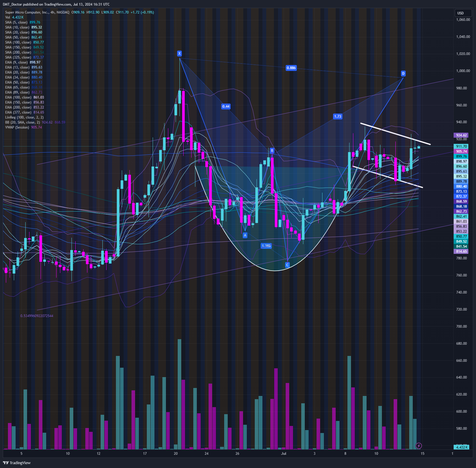Screen dimensions: 476x468
Task: Select the D point marker of the pattern
Action: (403, 74)
